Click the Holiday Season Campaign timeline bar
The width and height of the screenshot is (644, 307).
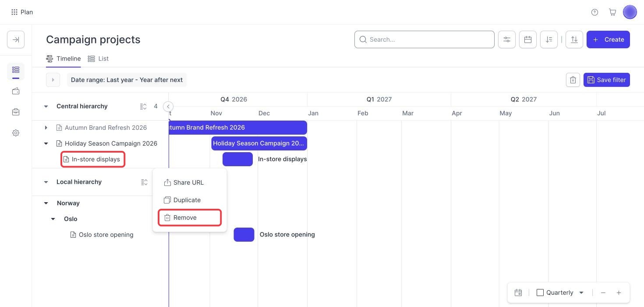(259, 143)
